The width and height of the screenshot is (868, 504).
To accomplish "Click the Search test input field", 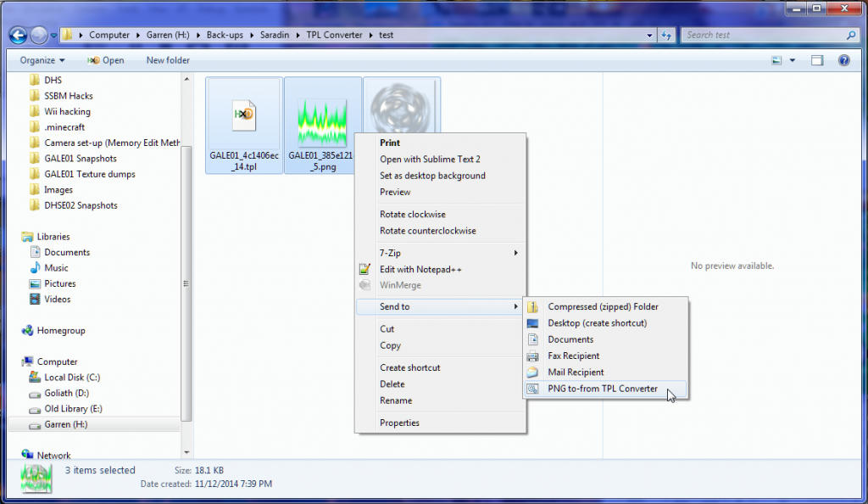I will click(x=763, y=36).
